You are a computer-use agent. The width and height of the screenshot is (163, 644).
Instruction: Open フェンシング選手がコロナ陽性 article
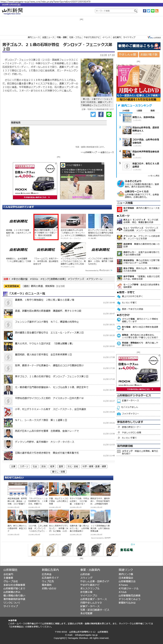point(47,322)
